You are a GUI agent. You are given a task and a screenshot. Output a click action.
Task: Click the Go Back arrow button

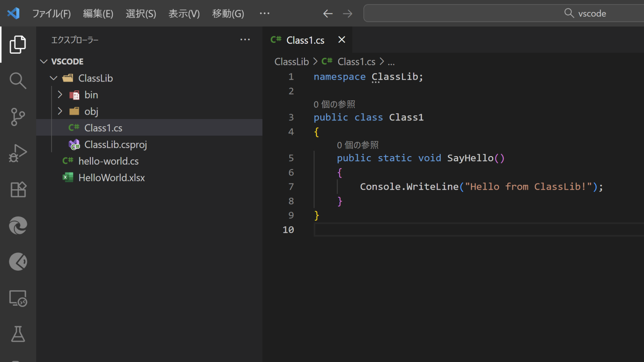328,13
